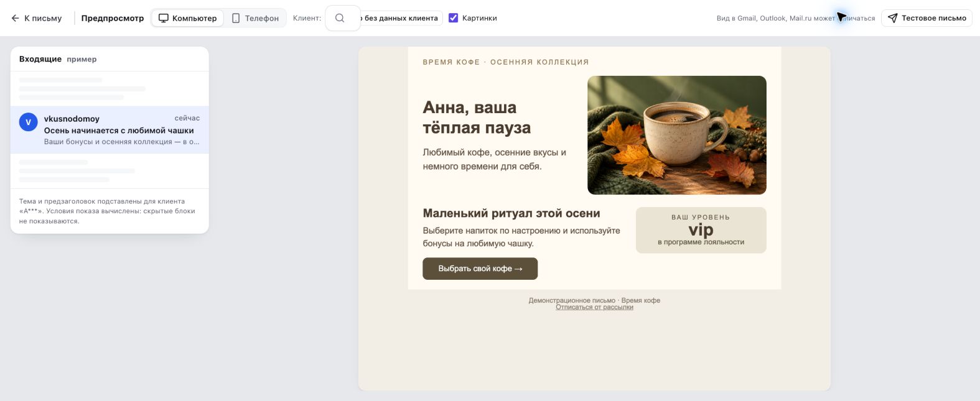The image size is (980, 401).
Task: Open the client search magnifier field
Action: point(343,18)
